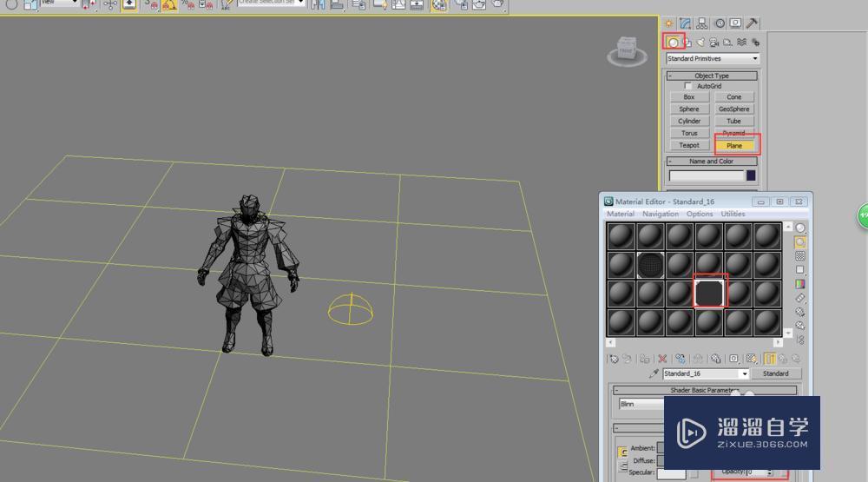Open the Create command panel tab

pos(668,23)
